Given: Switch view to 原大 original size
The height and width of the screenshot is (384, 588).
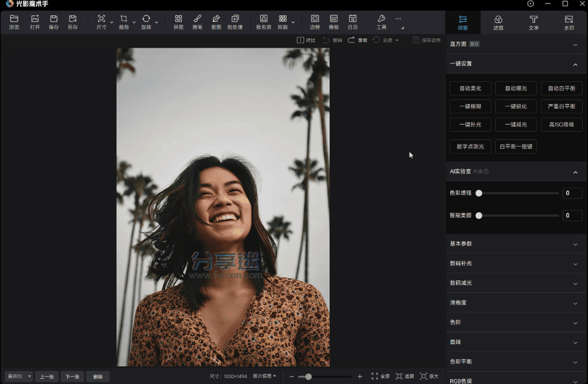Looking at the screenshot, I should coord(429,376).
